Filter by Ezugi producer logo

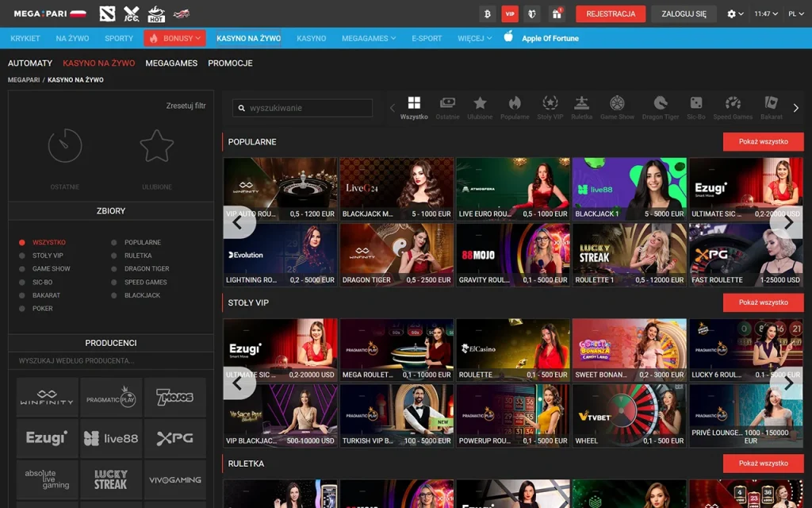tap(47, 438)
